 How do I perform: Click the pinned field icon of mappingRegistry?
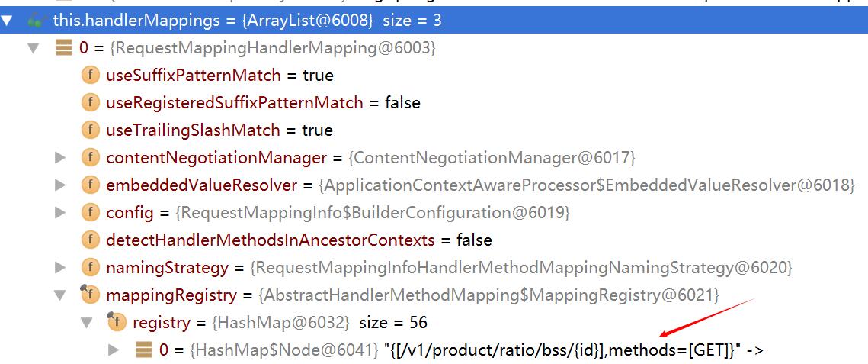[x=90, y=295]
